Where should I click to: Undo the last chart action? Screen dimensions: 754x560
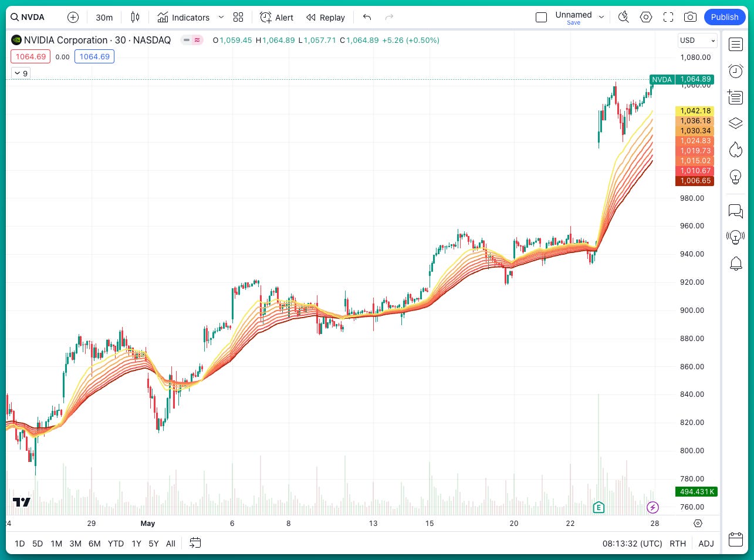pos(367,17)
